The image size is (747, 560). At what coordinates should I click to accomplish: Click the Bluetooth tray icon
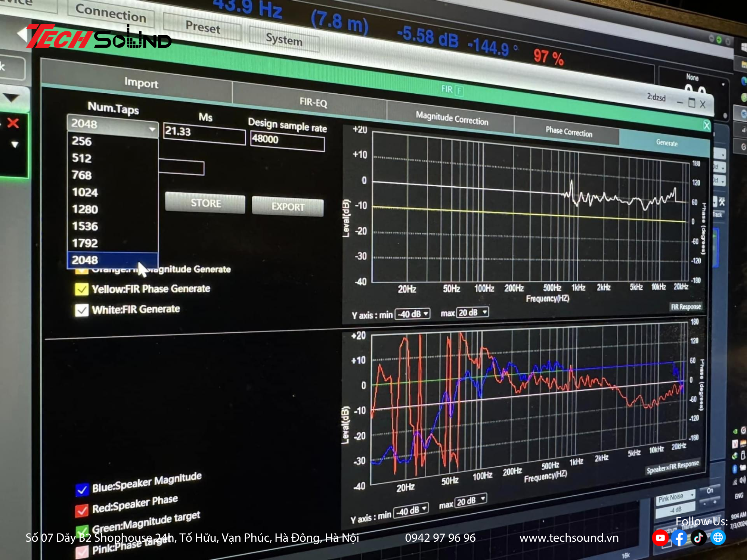pos(735,469)
